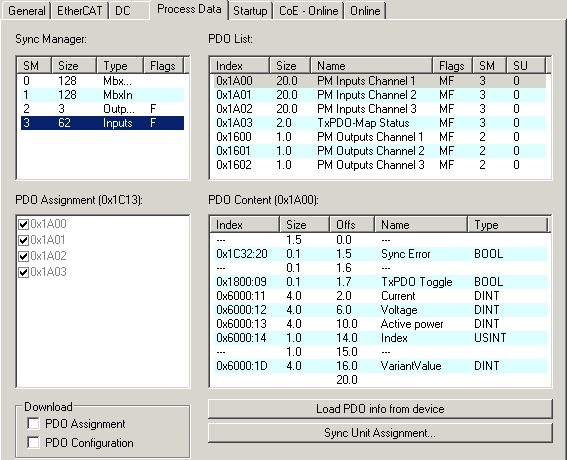Click Load PDO info from device button
The image size is (567, 460).
pyautogui.click(x=380, y=409)
